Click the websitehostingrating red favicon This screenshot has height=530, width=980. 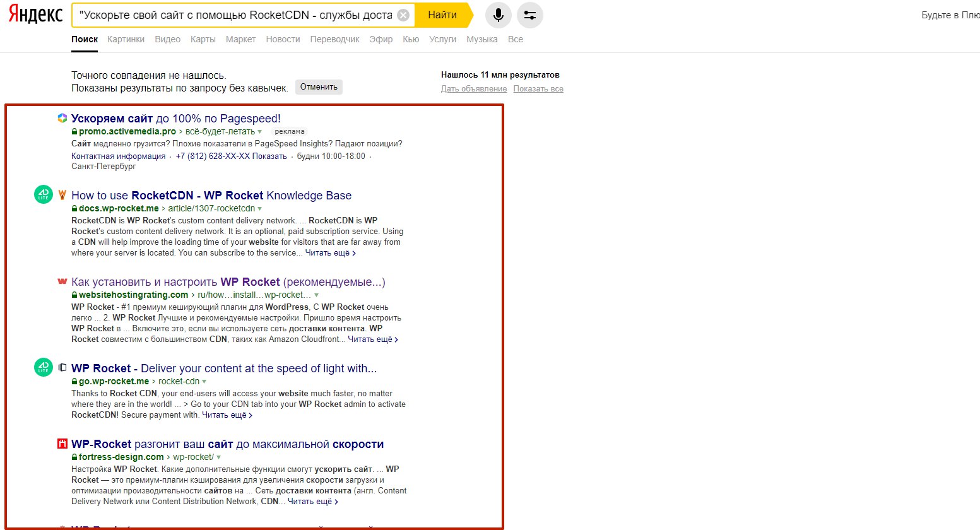[62, 281]
